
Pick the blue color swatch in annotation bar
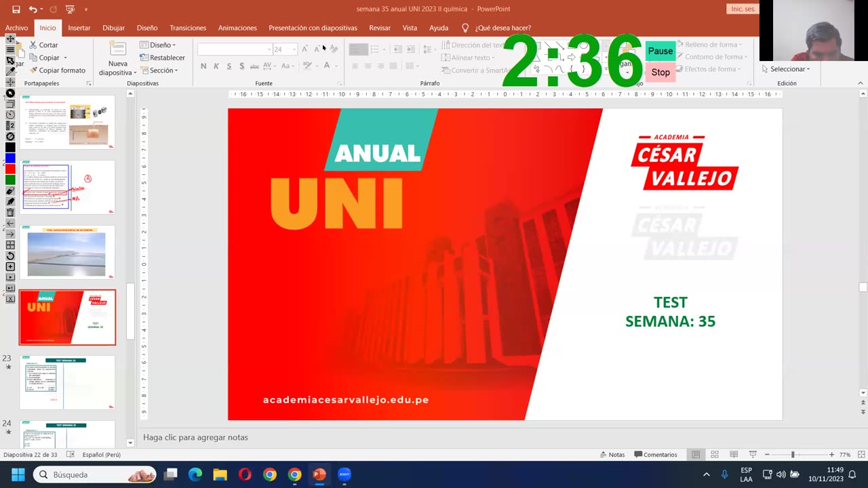10,158
